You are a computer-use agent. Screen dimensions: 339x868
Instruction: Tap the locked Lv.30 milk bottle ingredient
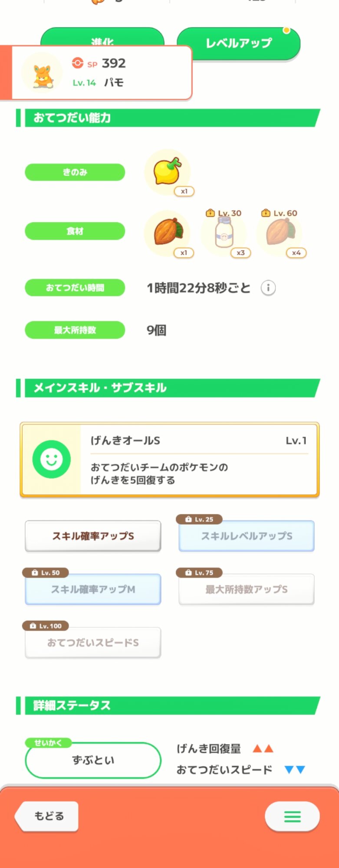224,233
